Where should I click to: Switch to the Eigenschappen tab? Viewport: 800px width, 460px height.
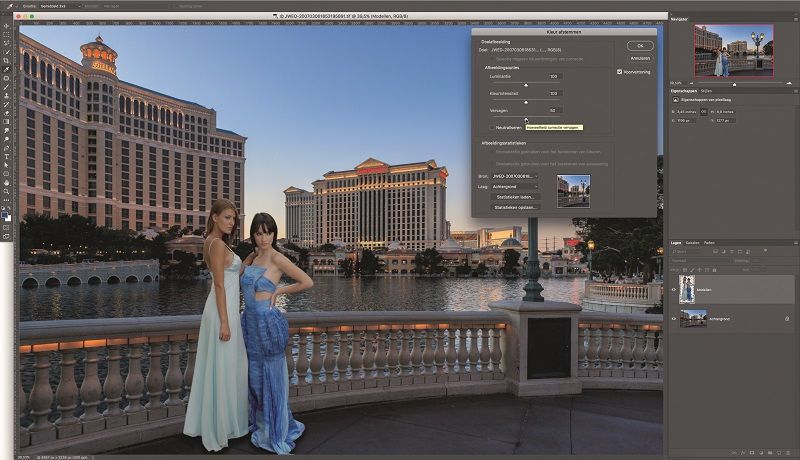coord(684,91)
